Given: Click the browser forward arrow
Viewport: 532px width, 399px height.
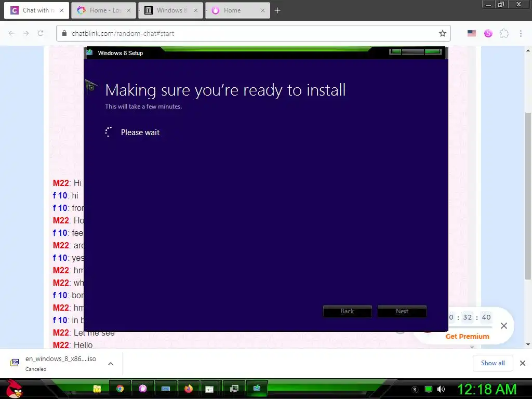Looking at the screenshot, I should (x=26, y=33).
